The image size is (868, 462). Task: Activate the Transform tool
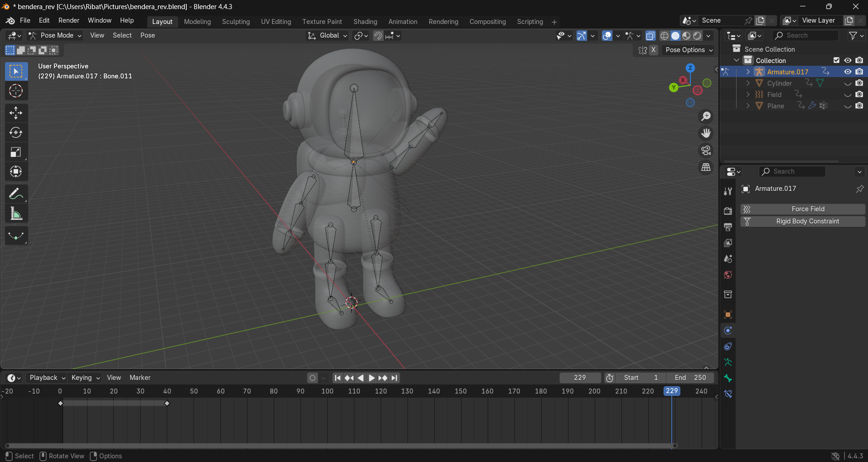(x=16, y=171)
